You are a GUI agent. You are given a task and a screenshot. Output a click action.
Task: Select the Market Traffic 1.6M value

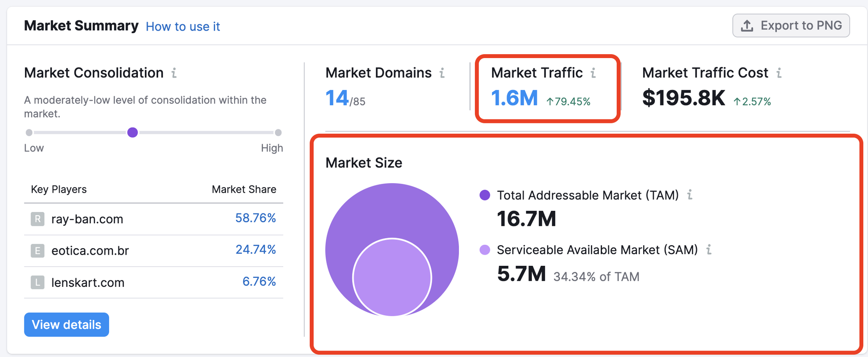click(x=514, y=98)
